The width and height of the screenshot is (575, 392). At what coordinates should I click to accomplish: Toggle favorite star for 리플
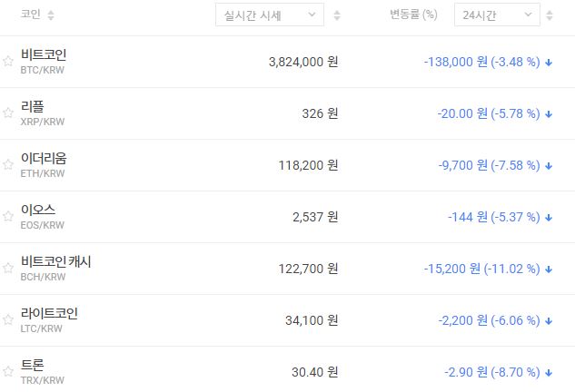8,113
